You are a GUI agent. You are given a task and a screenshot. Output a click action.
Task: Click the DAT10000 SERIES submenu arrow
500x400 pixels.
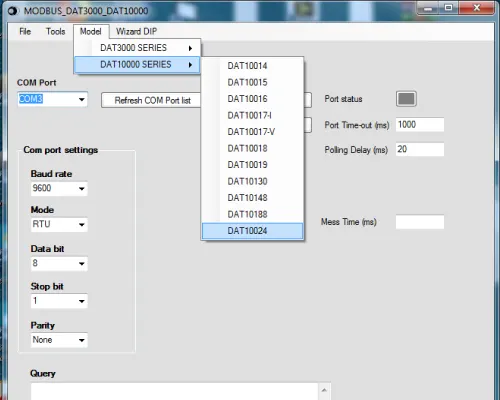click(x=190, y=65)
